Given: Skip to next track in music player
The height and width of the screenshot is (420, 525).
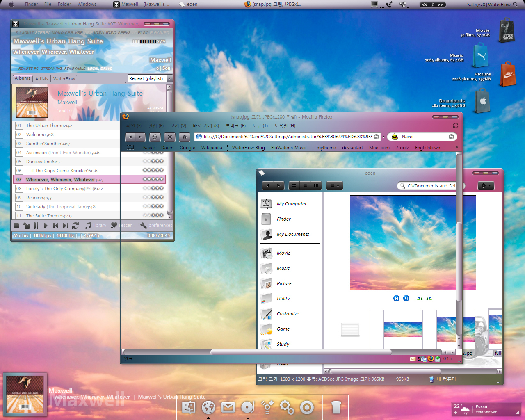Looking at the screenshot, I should coord(65,226).
